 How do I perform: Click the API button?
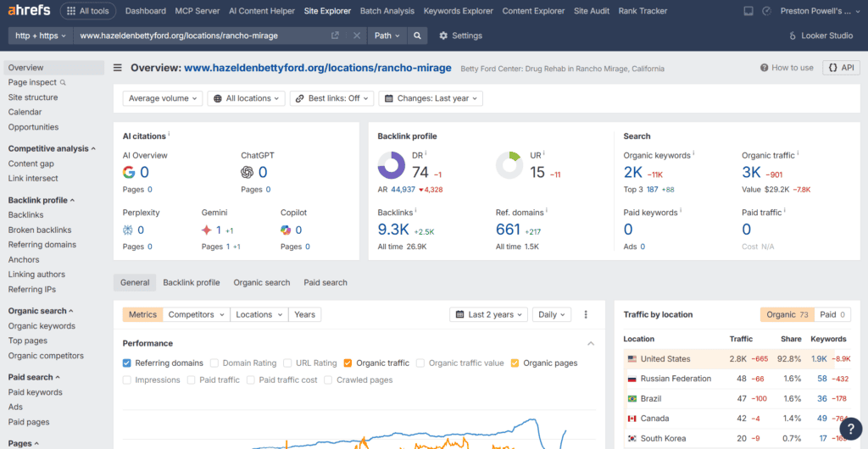(x=841, y=68)
